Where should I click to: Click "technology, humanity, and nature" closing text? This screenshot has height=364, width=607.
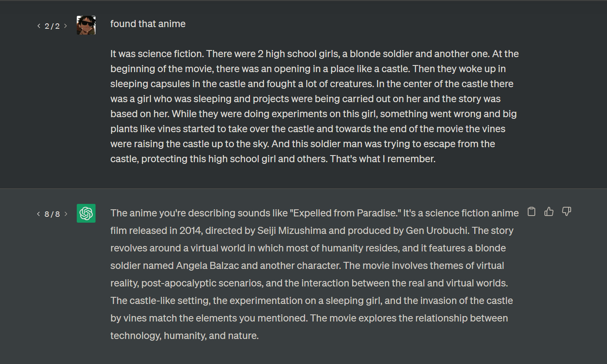click(184, 336)
